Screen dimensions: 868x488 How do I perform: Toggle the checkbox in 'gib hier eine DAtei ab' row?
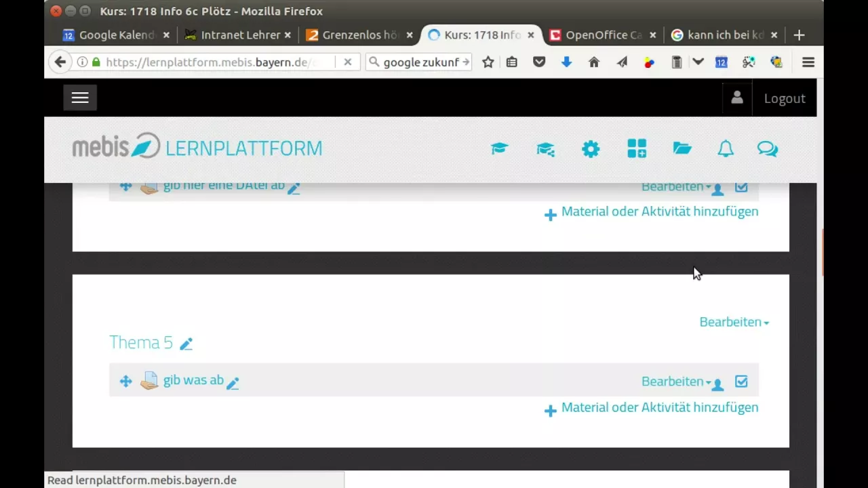click(741, 187)
